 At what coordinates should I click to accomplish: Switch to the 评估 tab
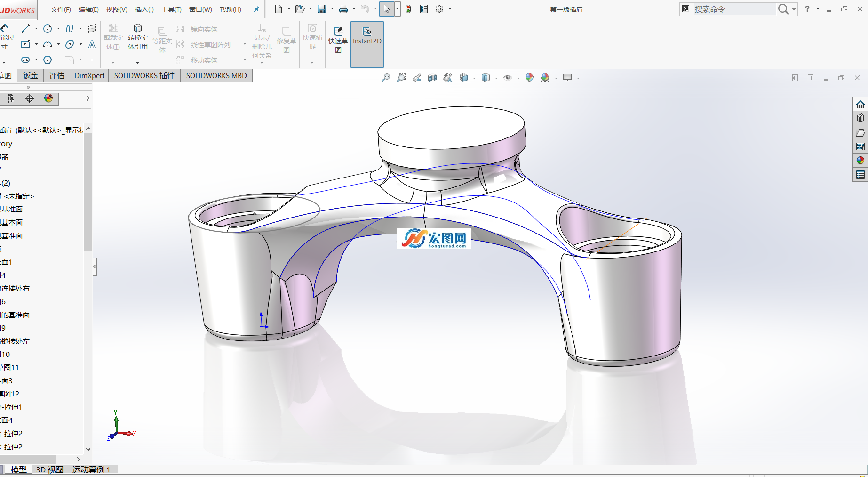[57, 75]
